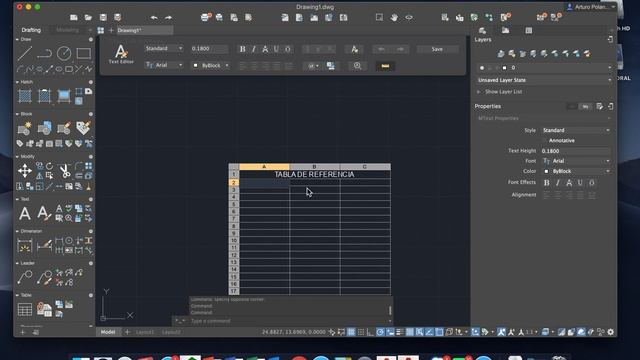Select the Pan hand tool
640x360 pixels.
pos(394,18)
